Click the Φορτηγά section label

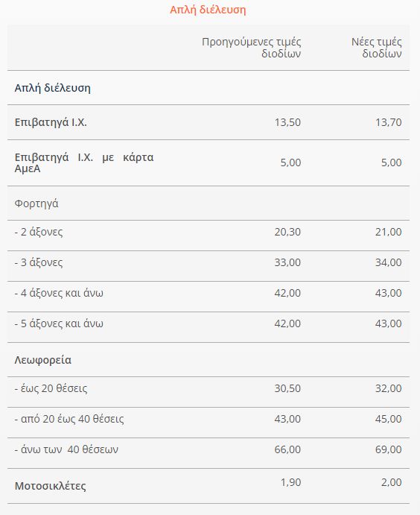tap(36, 203)
